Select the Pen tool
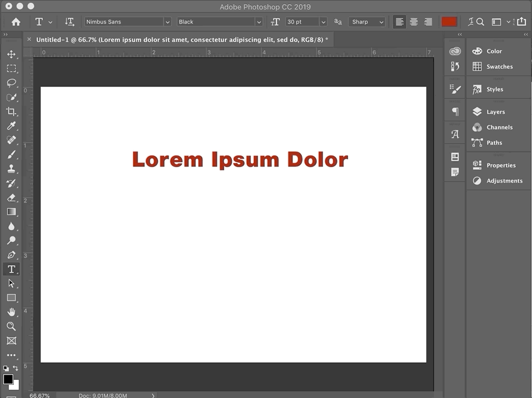532x398 pixels. click(11, 255)
